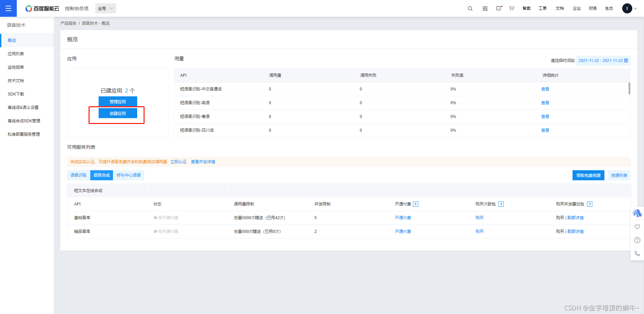Viewport: 644px width, 314px height.
Task: Click the floating phone contact icon
Action: click(x=637, y=254)
